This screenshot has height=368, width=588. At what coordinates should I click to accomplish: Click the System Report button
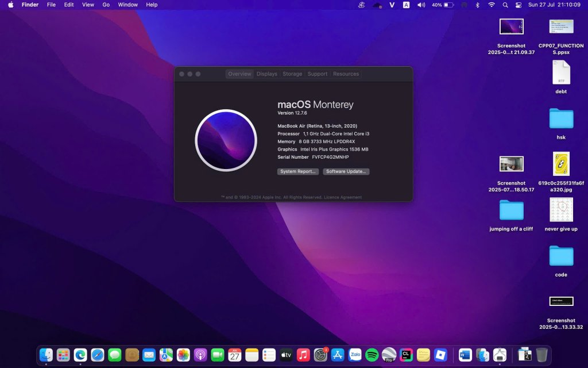click(298, 171)
